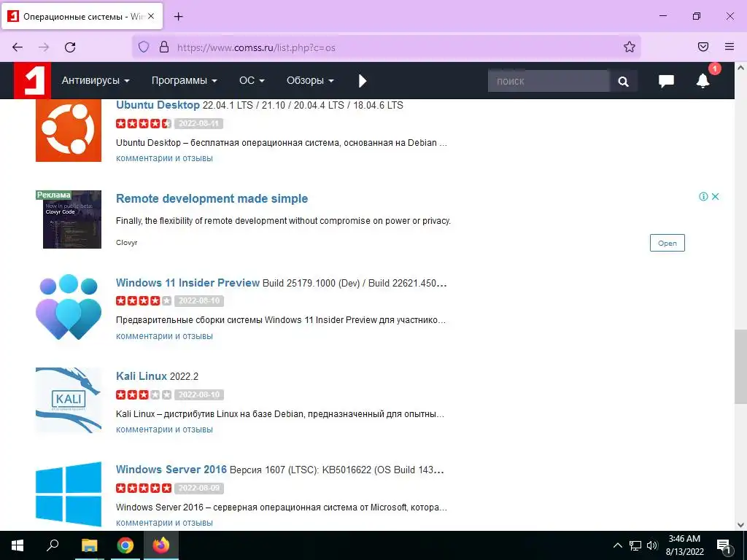Click the Windows Server 2016 logo thumbnail
Viewport: 747px width, 560px height.
[69, 494]
